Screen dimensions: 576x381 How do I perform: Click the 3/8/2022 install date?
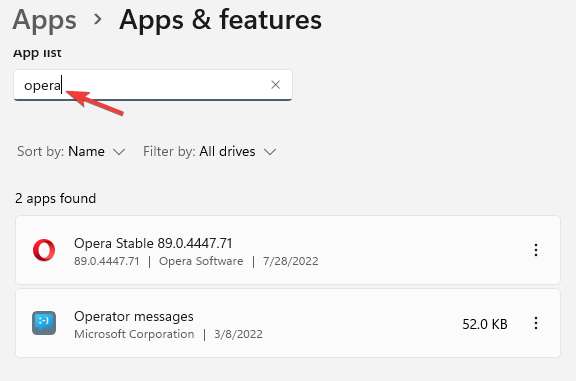[238, 334]
